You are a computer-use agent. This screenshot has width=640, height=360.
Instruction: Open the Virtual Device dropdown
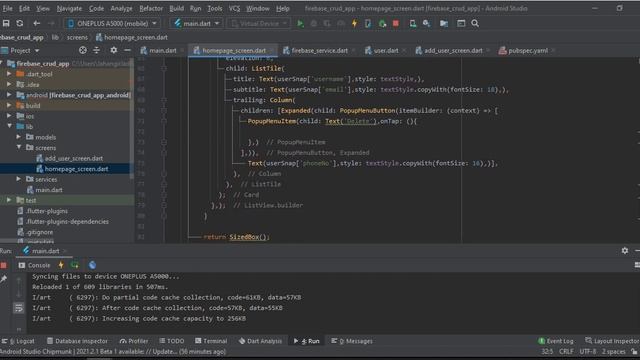click(260, 24)
